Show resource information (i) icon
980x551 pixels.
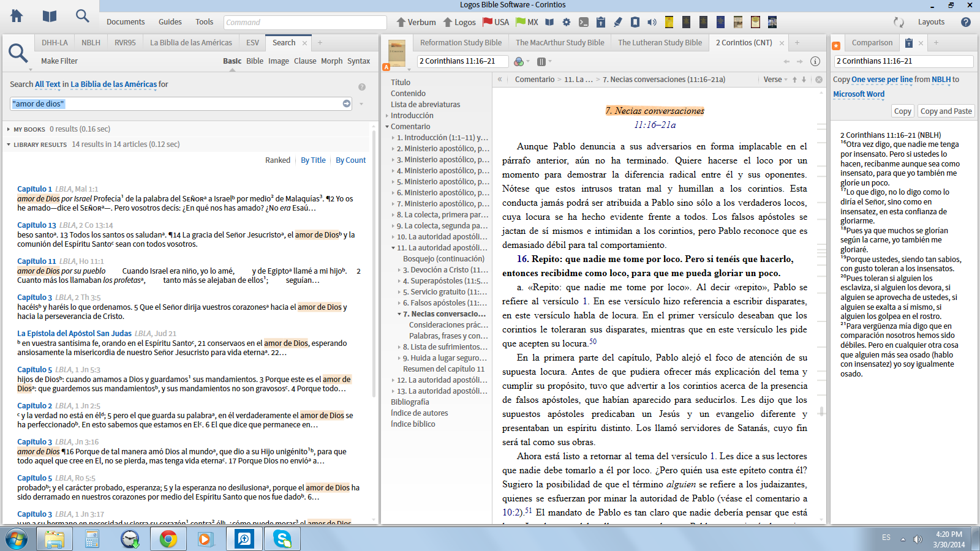click(x=815, y=61)
